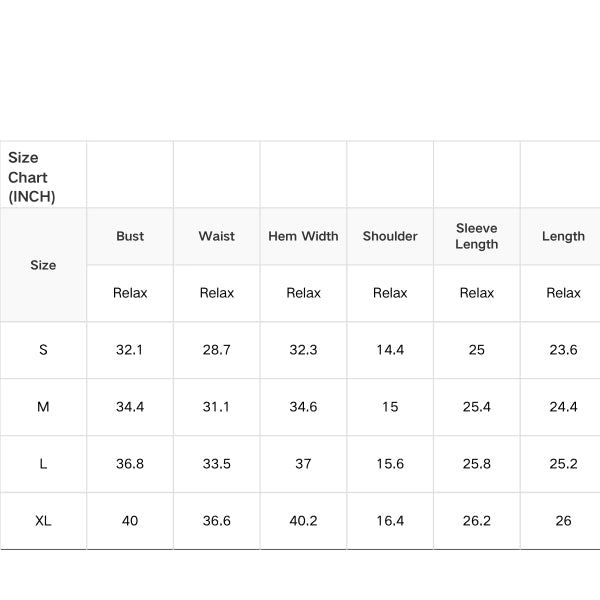Click the Relax label under Bust

[x=130, y=293]
